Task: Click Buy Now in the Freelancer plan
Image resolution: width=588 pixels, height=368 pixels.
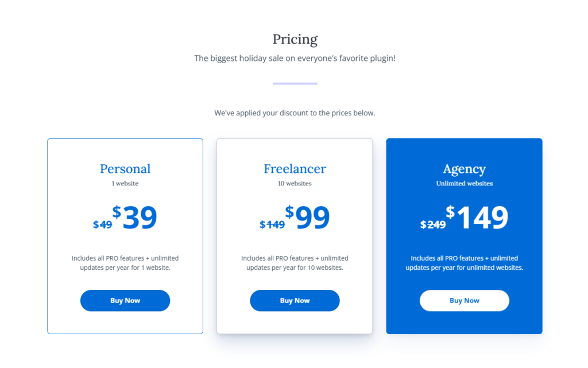Action: (x=295, y=301)
